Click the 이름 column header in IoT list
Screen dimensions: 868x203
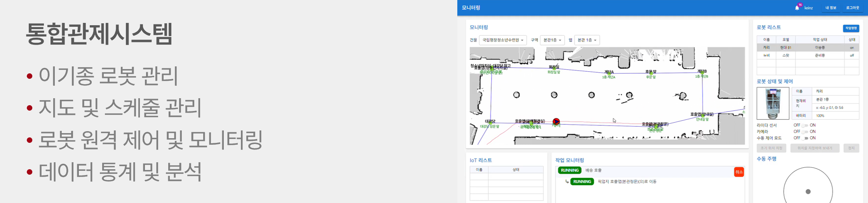tap(479, 170)
